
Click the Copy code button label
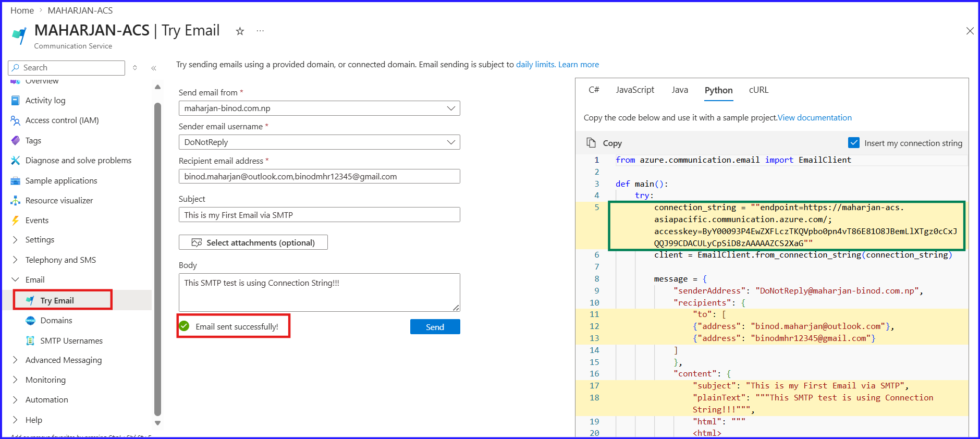(x=612, y=143)
